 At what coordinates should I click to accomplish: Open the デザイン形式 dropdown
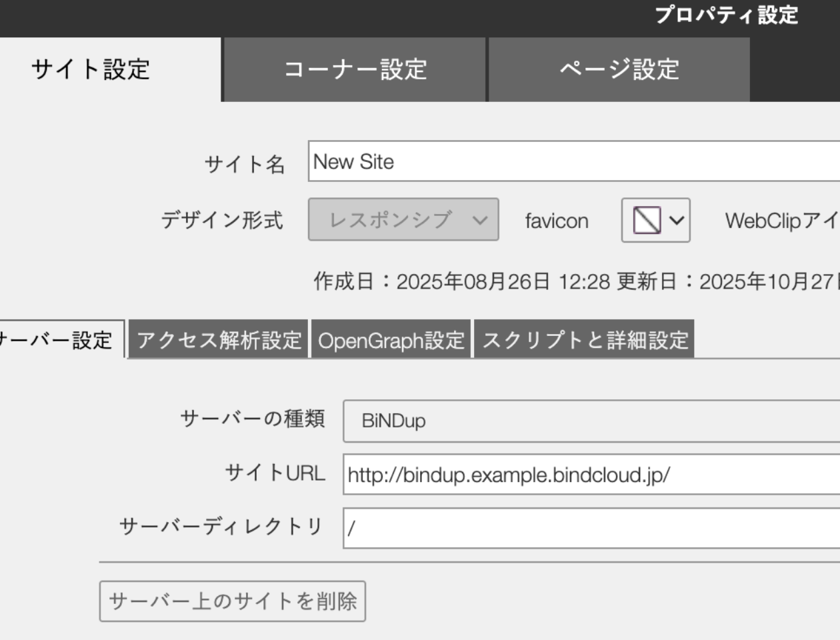(403, 220)
